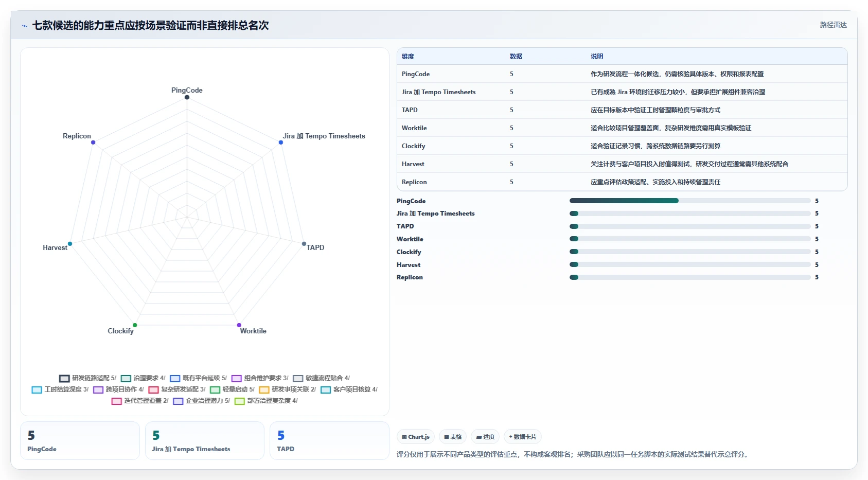868x480 pixels.
Task: Click the title 七款候选的能力重点
Action: click(150, 25)
